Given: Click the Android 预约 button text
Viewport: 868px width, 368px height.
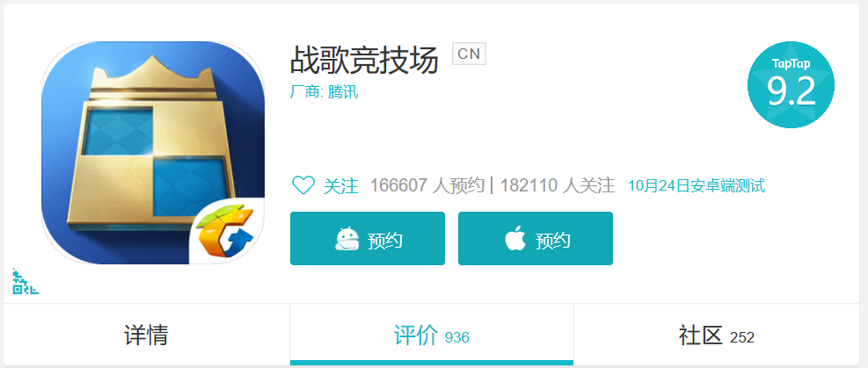Looking at the screenshot, I should click(x=384, y=241).
